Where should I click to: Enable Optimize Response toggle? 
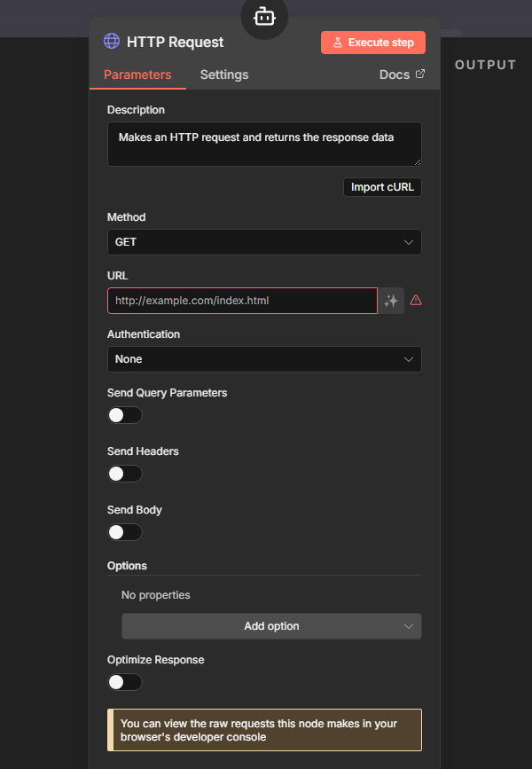click(x=125, y=682)
